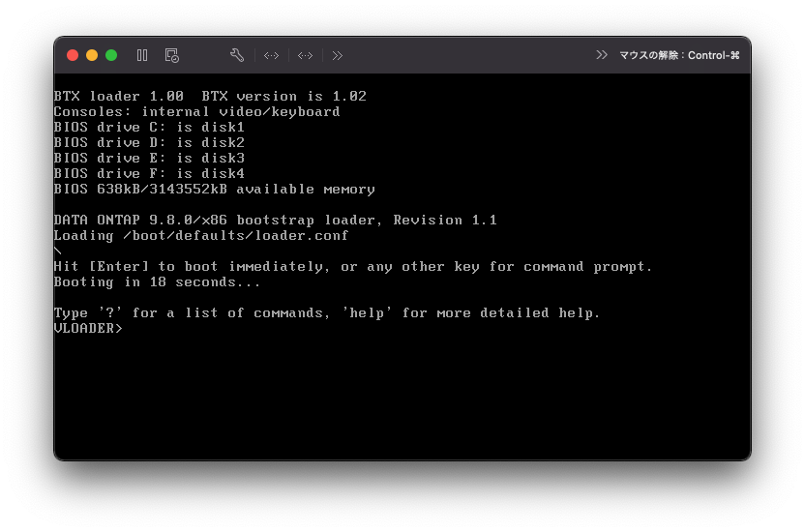This screenshot has height=532, width=805.
Task: Click the available memory BIOS line
Action: point(215,189)
